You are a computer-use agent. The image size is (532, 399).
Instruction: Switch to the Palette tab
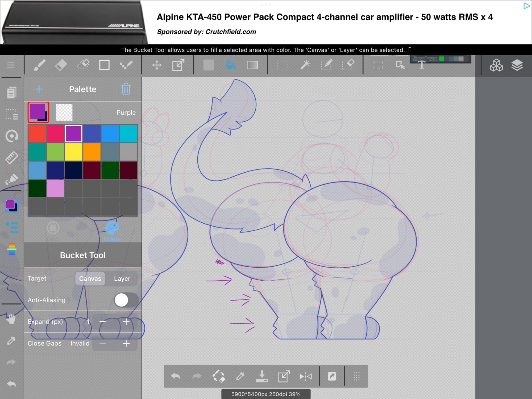(112, 231)
